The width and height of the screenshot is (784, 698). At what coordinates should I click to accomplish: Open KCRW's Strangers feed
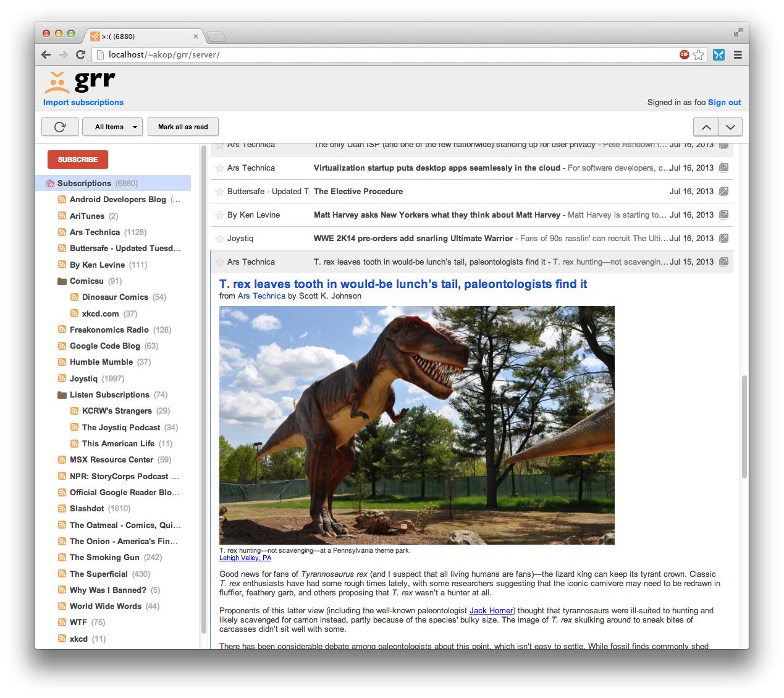point(117,411)
